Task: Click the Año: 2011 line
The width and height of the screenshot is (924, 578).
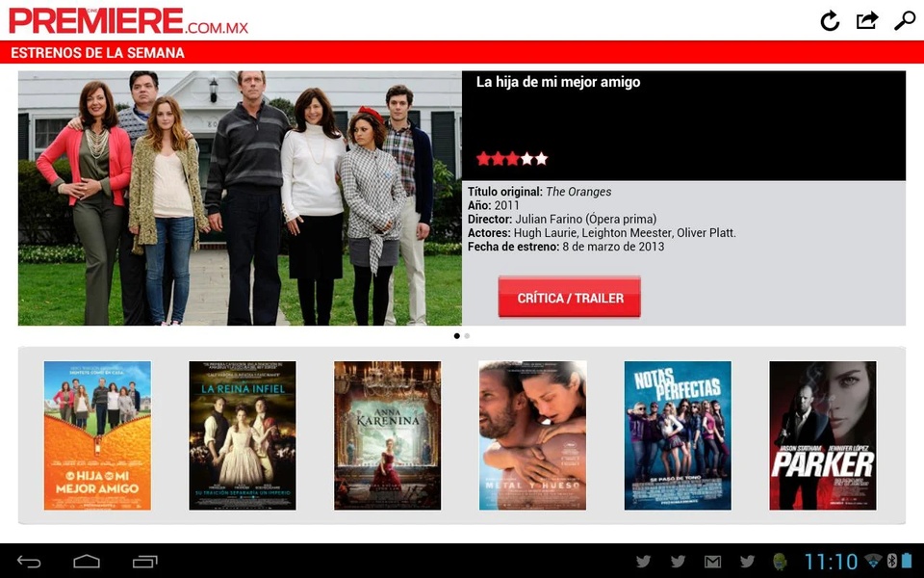Action: pos(493,205)
